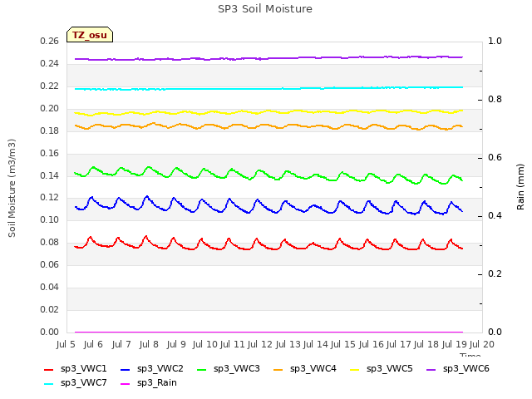
Task: Click the Jul 7 x-axis tick label
Action: click(x=121, y=344)
